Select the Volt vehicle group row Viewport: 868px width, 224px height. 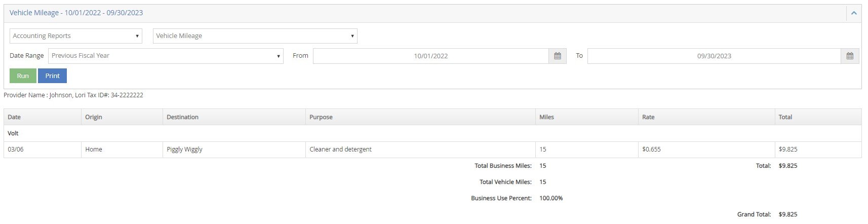(13, 133)
